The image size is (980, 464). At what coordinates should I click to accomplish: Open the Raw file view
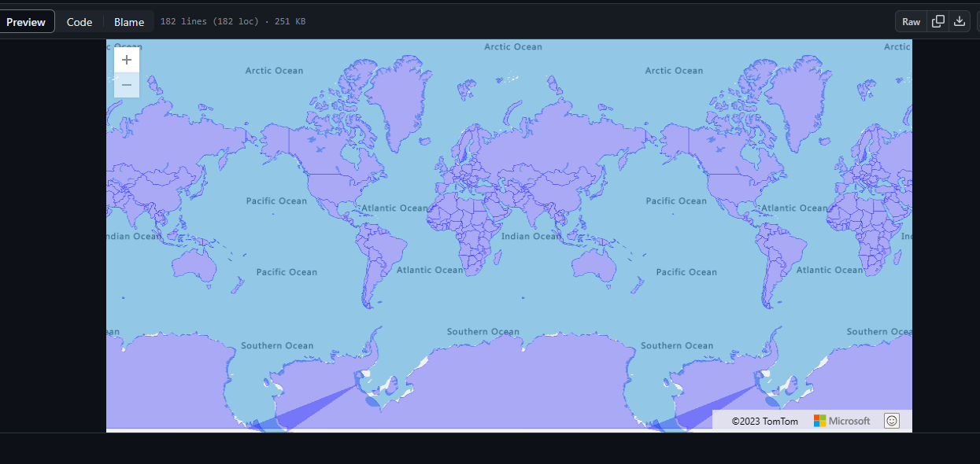click(911, 21)
